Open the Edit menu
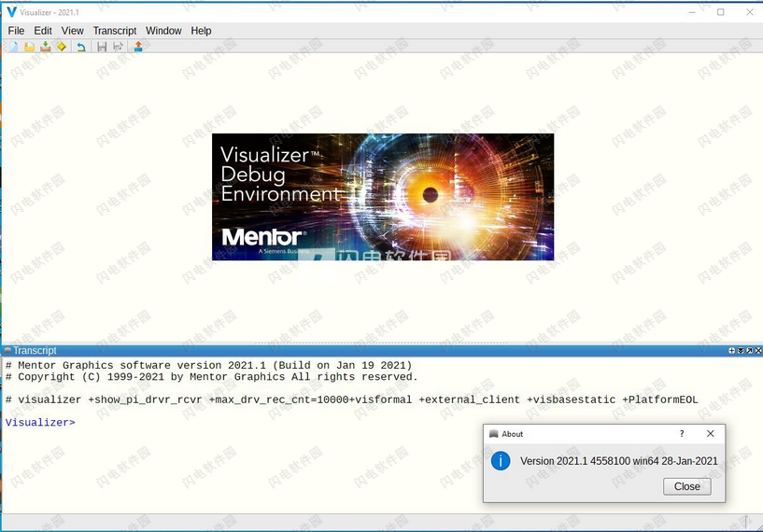The image size is (763, 532). click(43, 31)
